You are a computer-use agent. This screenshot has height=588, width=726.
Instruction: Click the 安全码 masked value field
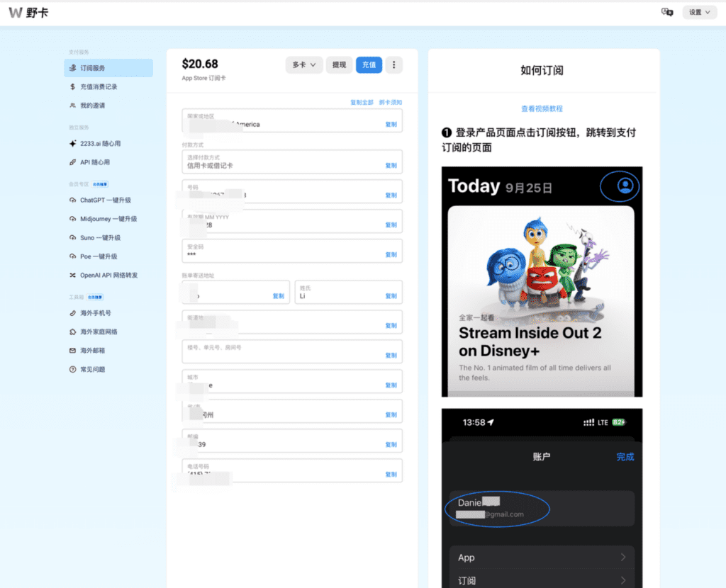tap(291, 251)
